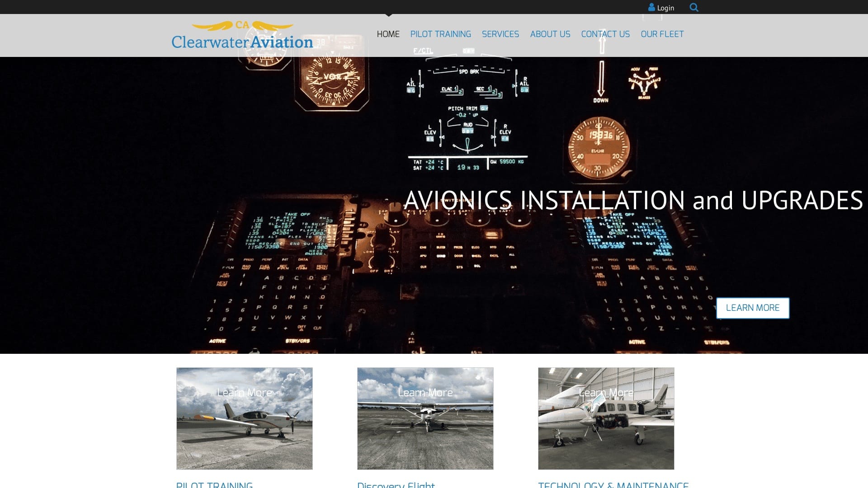Open the PILOT TRAINING heading link below the photo

pyautogui.click(x=215, y=485)
